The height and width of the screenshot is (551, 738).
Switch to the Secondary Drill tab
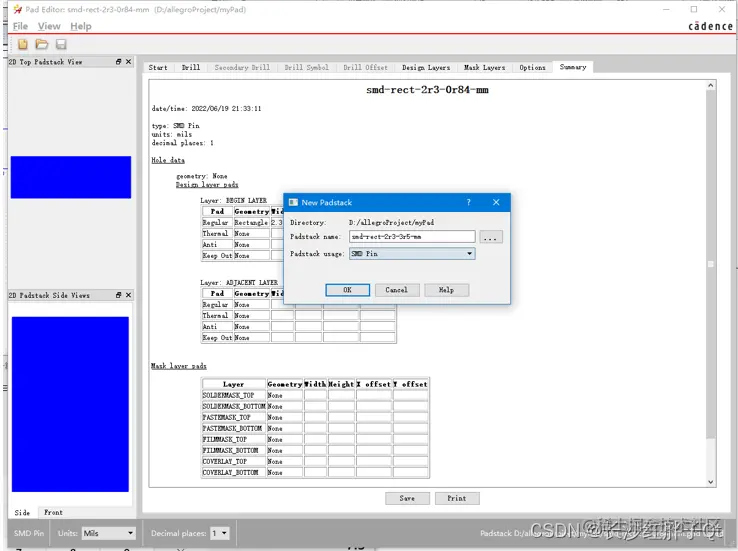(x=242, y=68)
